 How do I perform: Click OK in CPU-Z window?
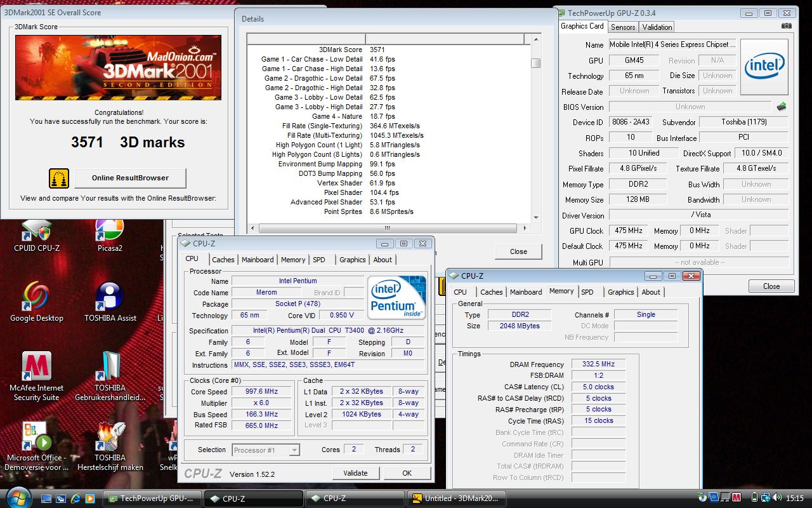pos(407,473)
